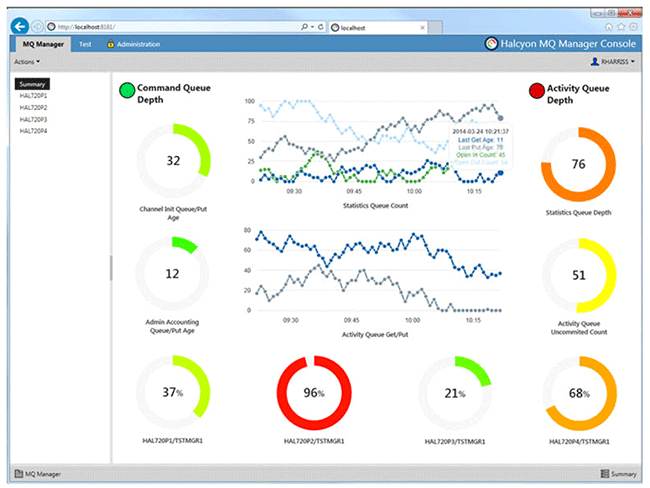Switch to the MQ Manager tab
This screenshot has height=488, width=650.
(43, 44)
